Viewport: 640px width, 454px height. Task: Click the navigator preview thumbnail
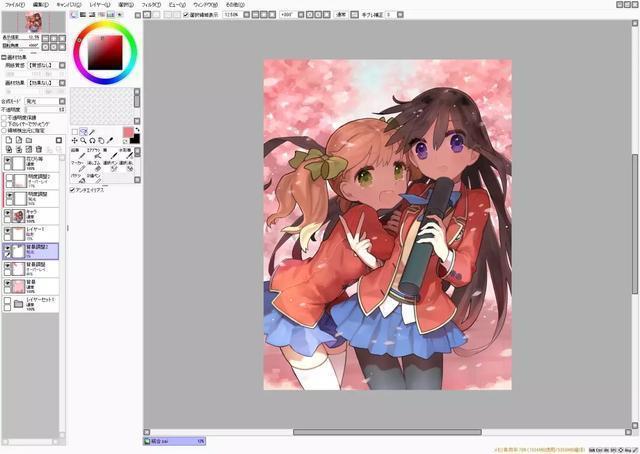(33, 22)
